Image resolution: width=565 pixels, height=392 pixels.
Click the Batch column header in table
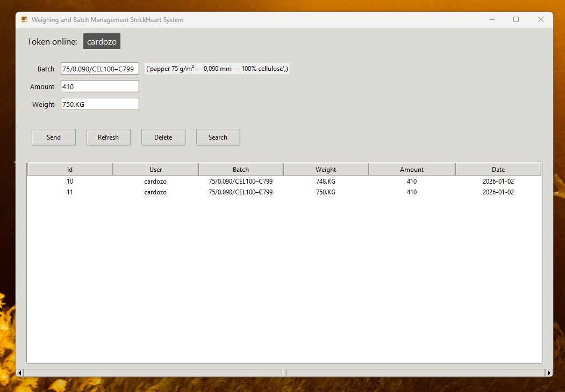240,170
